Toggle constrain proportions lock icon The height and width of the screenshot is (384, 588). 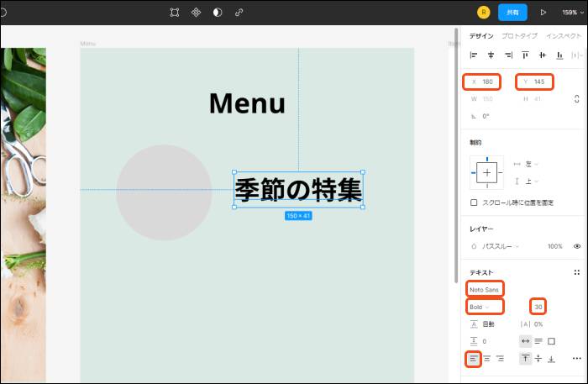[x=577, y=99]
